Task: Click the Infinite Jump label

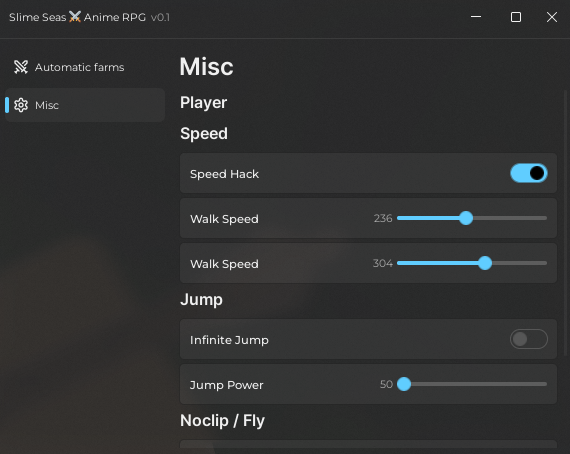Action: (229, 340)
